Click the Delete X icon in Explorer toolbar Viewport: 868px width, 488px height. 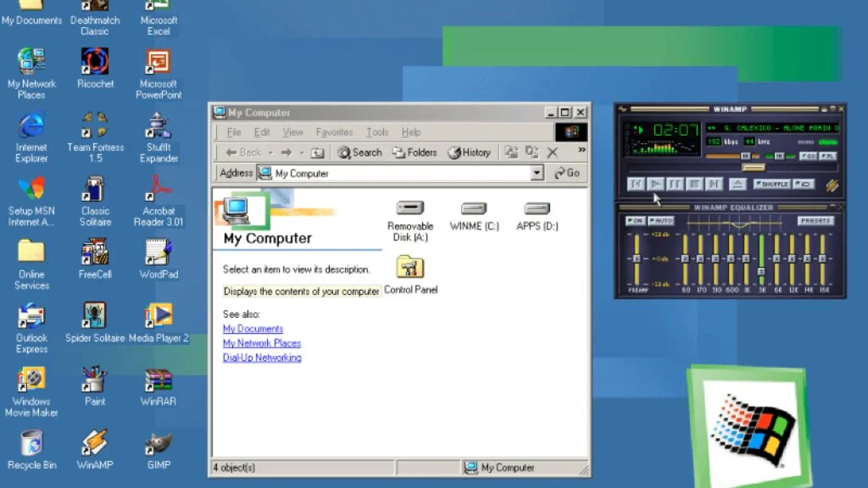click(x=552, y=152)
